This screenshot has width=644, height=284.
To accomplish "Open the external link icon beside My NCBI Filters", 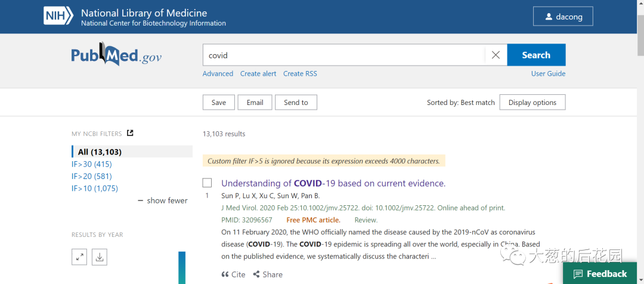I will (130, 134).
